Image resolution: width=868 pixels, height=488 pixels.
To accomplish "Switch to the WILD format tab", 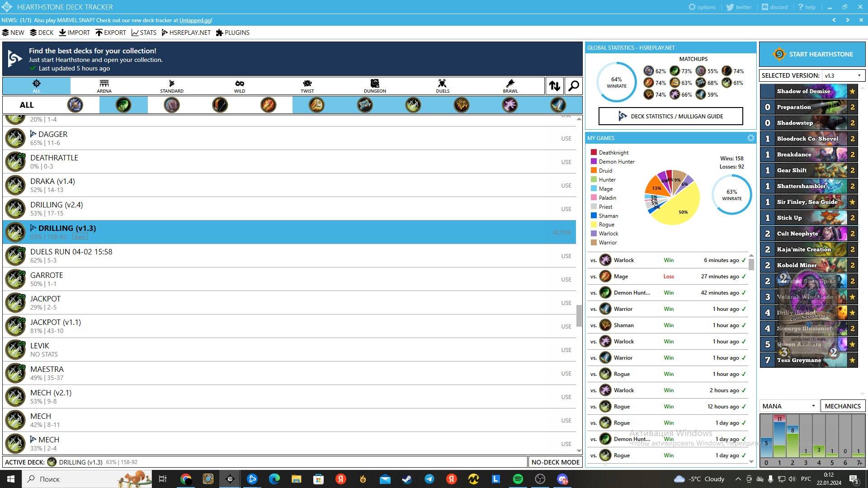I will pos(239,85).
